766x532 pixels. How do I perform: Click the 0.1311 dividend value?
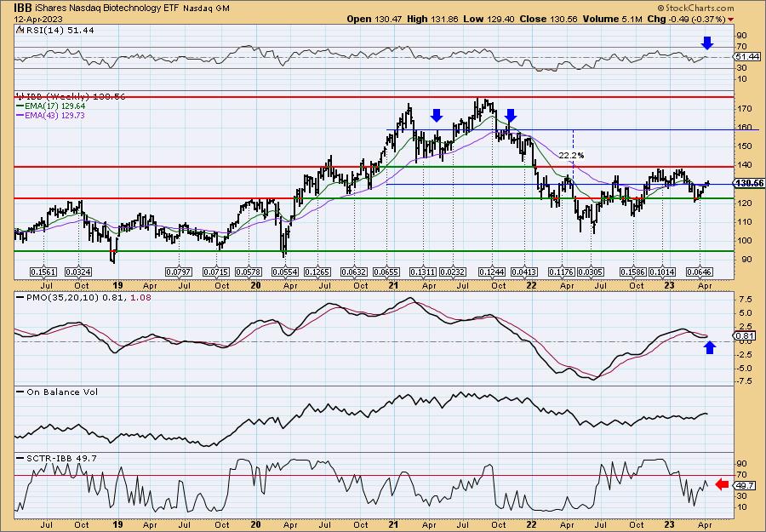(x=423, y=272)
